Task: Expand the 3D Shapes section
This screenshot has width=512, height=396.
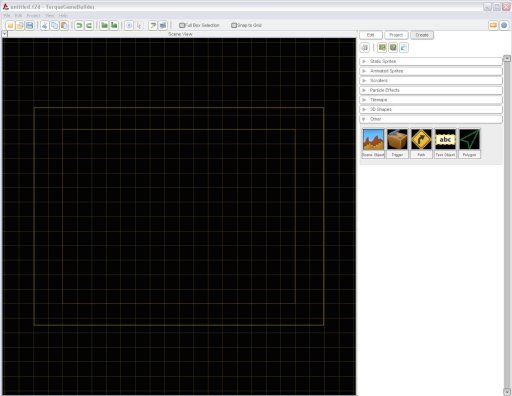Action: (x=431, y=109)
